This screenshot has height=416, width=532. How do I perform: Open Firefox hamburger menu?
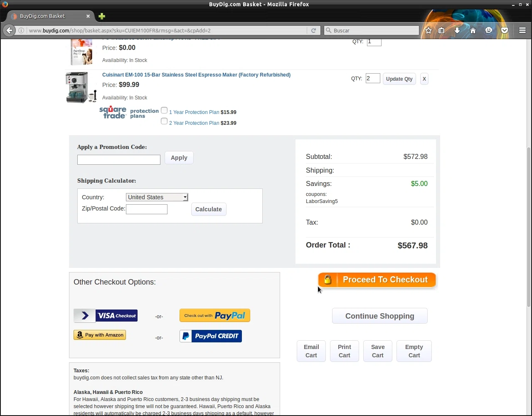pyautogui.click(x=522, y=30)
